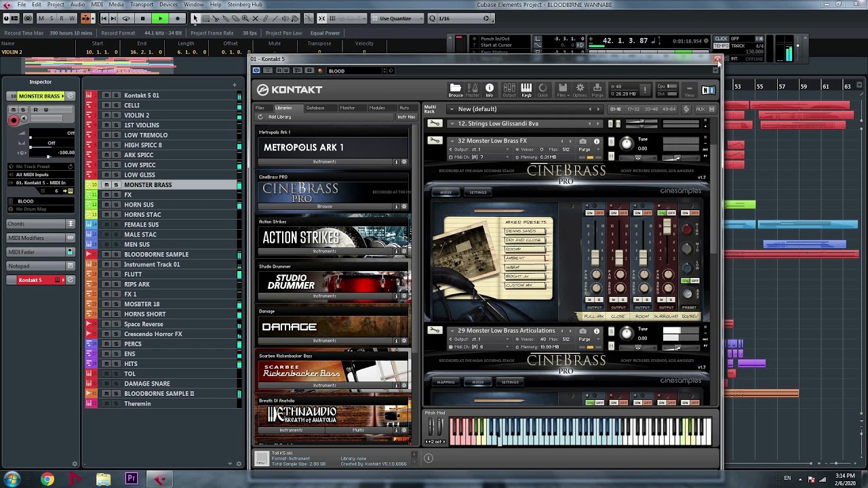868x488 pixels.
Task: Open the Use Quantize dropdown
Action: 399,18
